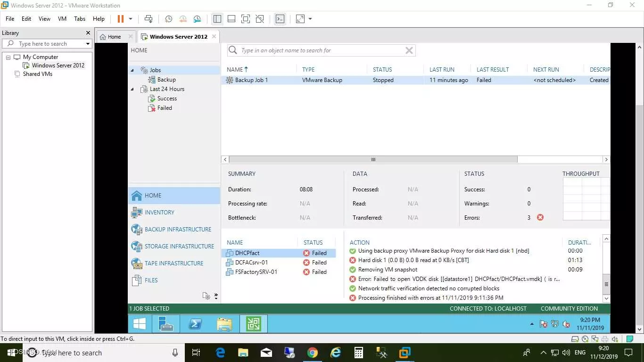Open the library search dropdown arrow
The height and width of the screenshot is (362, 644).
coord(88,44)
